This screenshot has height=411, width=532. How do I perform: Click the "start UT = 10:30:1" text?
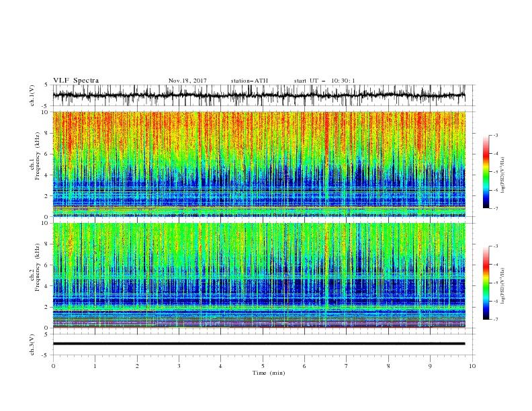tap(324, 81)
